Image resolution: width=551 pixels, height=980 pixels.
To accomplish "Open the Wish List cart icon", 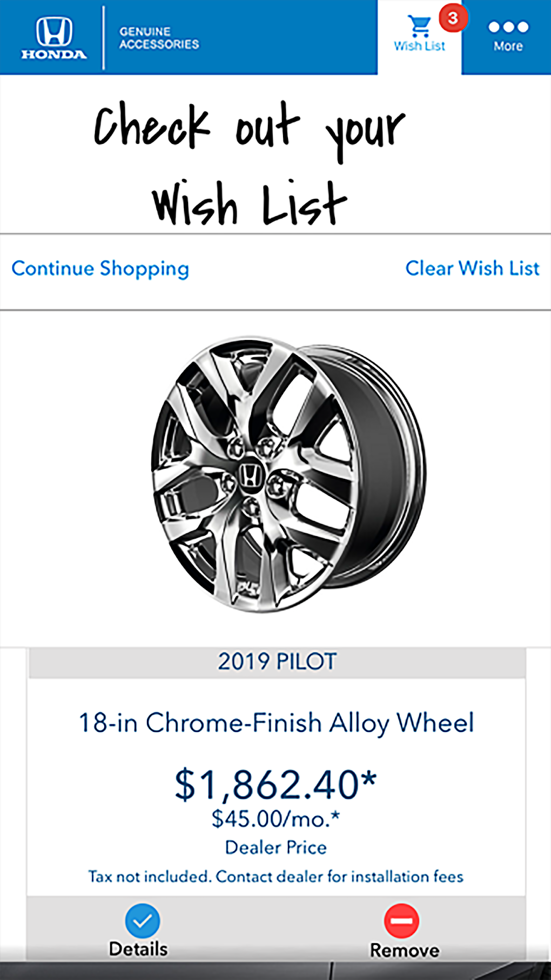I will click(419, 26).
